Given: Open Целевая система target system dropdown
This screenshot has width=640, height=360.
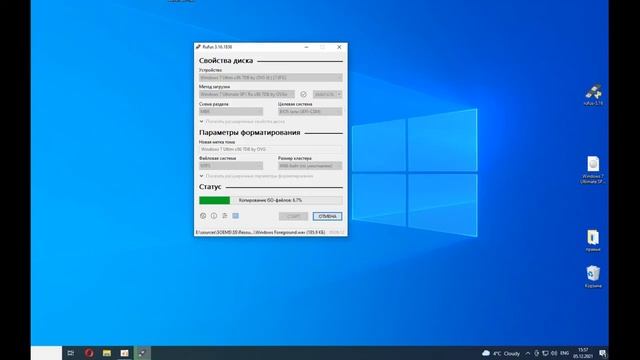Looking at the screenshot, I should pyautogui.click(x=310, y=111).
